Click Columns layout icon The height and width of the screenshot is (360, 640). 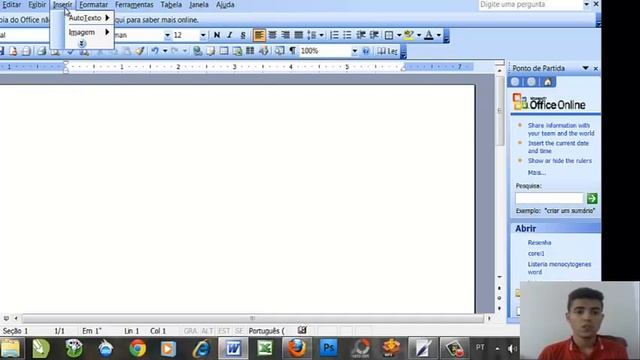[x=250, y=51]
